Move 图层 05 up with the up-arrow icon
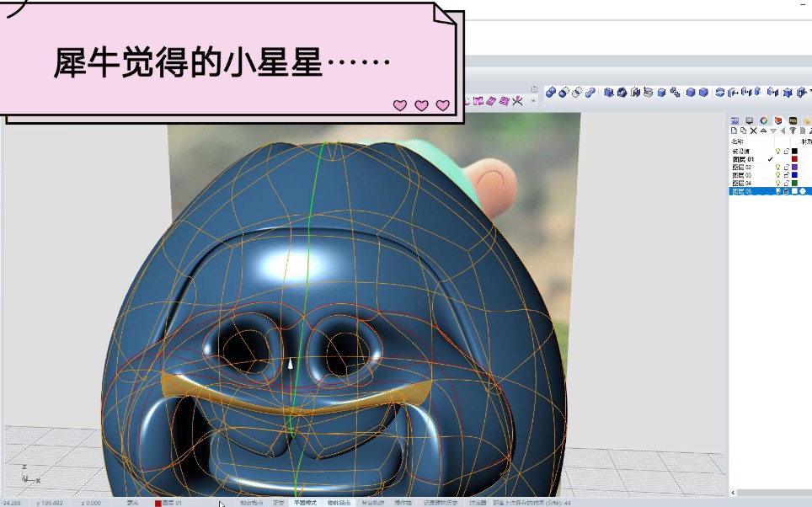The image size is (812, 507). [764, 131]
